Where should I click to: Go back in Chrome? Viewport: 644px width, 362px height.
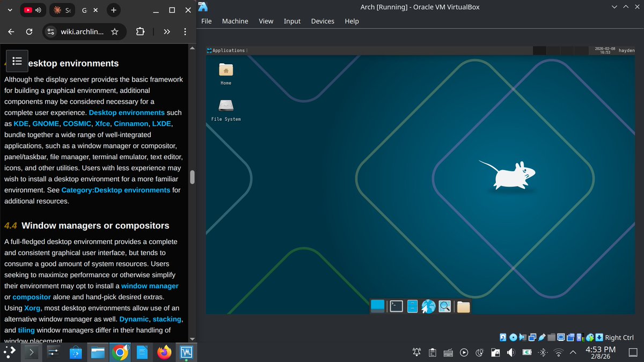[11, 32]
